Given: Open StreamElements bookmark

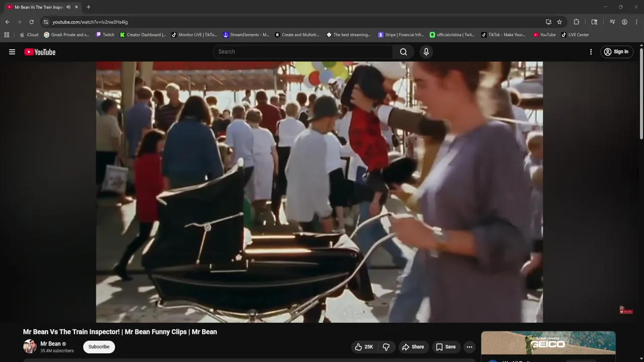Looking at the screenshot, I should click(246, 35).
